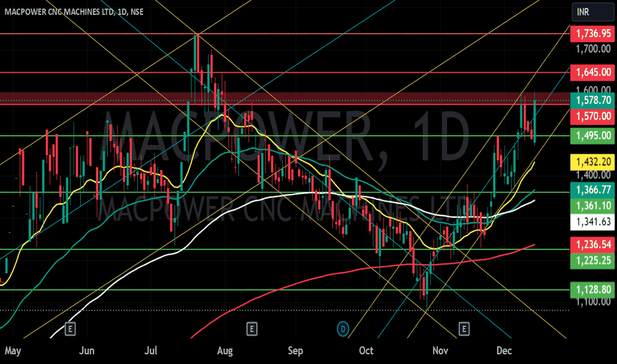
Task: Click the May label on time axis
Action: pyautogui.click(x=13, y=351)
